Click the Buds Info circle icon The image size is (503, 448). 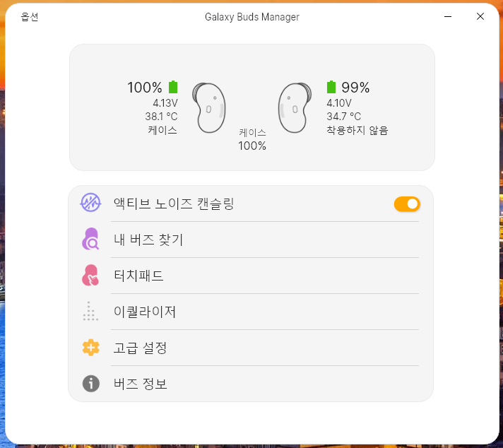click(90, 384)
